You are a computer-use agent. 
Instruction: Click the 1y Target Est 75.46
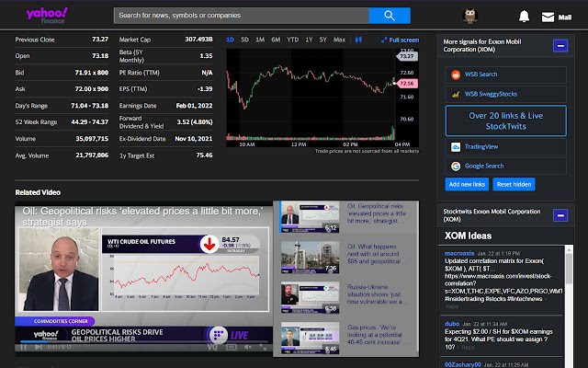[x=204, y=155]
